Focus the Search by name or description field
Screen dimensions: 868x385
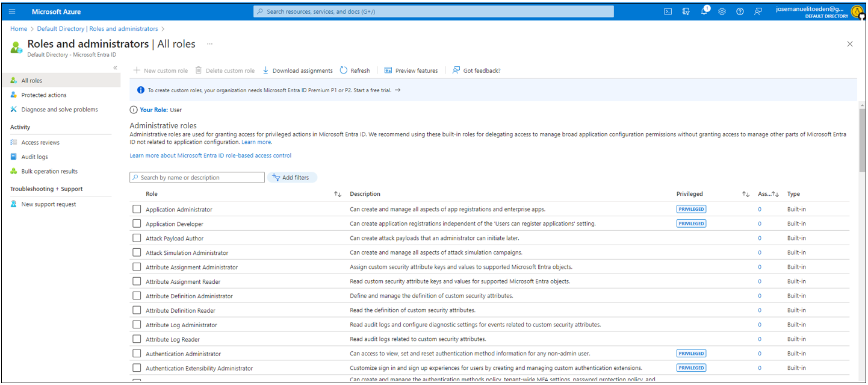(197, 178)
